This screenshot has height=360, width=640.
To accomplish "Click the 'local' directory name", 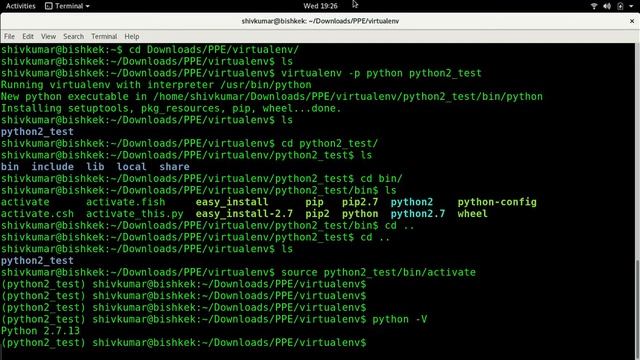I will coord(131,167).
